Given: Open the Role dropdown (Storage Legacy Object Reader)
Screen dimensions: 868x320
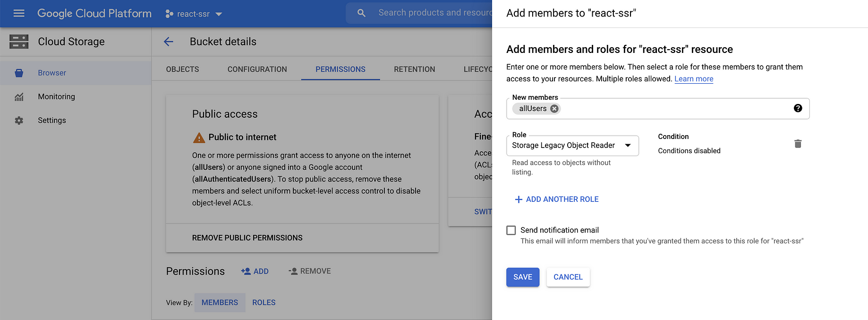Looking at the screenshot, I should pos(572,146).
